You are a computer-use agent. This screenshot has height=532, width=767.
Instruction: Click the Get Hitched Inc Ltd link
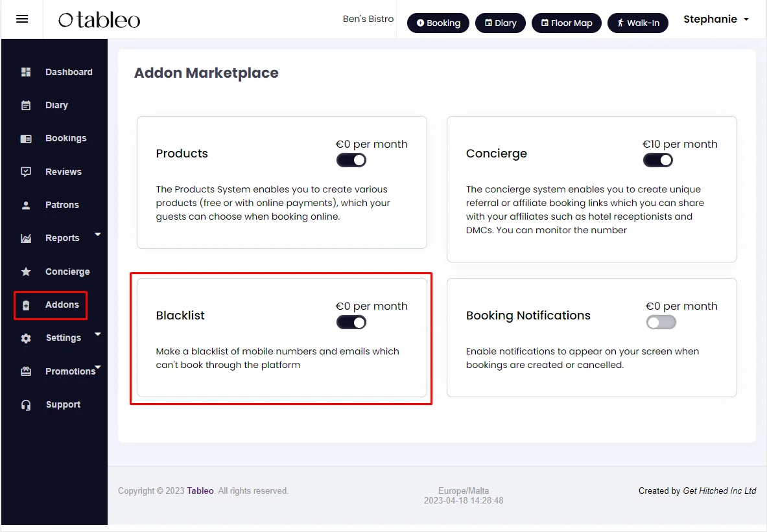[x=720, y=491]
